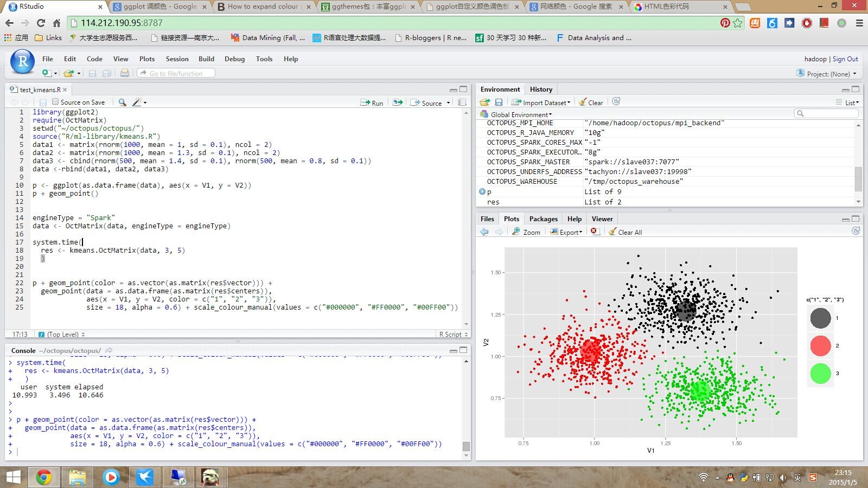Click the Sign Out link

845,59
